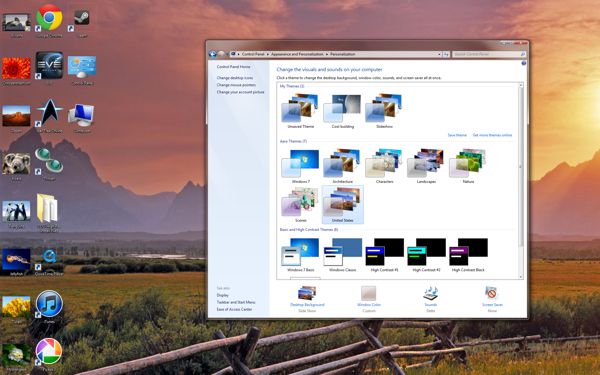Viewport: 600px width, 375px height.
Task: Open the Get more themes online link
Action: (492, 135)
